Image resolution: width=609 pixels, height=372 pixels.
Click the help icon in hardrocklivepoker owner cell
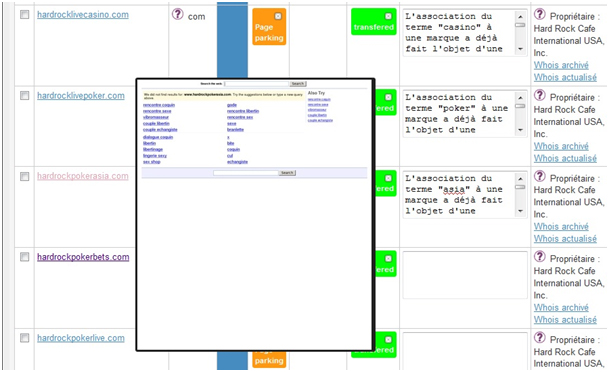pyautogui.click(x=539, y=96)
